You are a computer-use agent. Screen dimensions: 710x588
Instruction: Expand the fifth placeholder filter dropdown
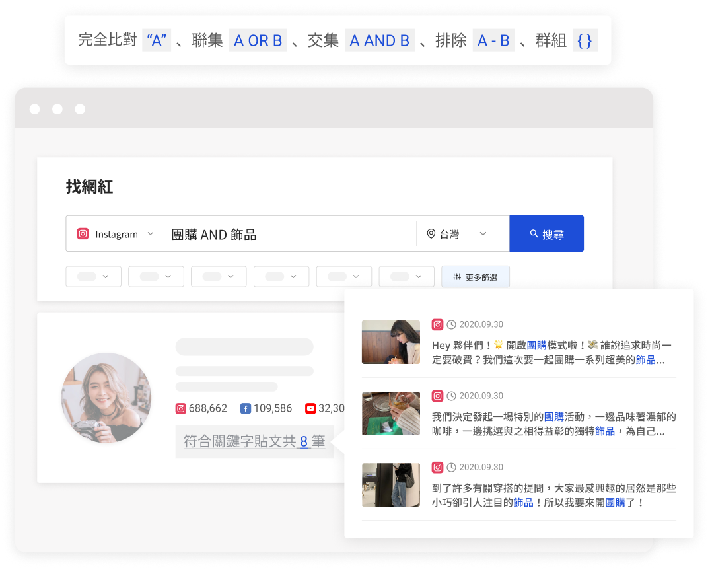click(343, 276)
